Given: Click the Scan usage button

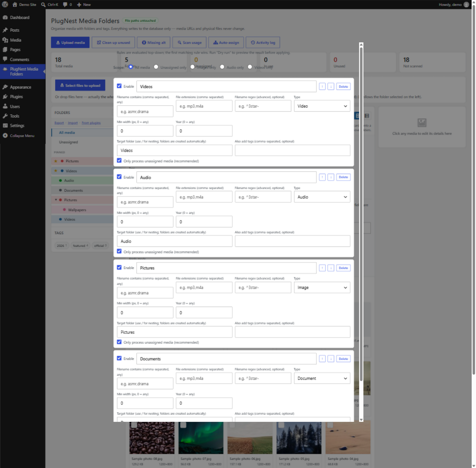Looking at the screenshot, I should point(189,43).
